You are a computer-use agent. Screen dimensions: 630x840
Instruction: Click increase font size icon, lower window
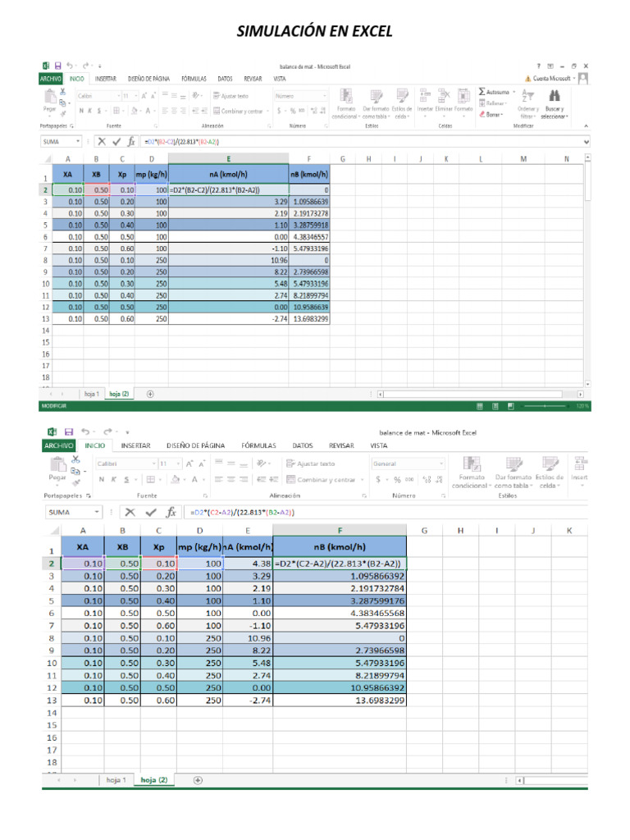coord(189,464)
